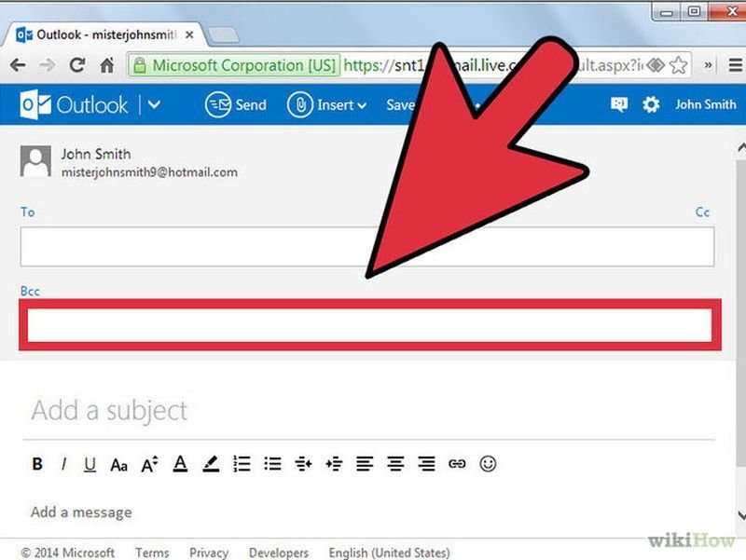746x560 pixels.
Task: Open the John Smith account menu
Action: (x=706, y=104)
